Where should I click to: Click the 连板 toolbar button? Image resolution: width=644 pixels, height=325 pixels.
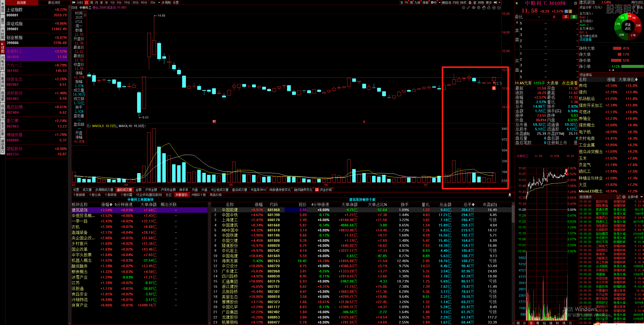pyautogui.click(x=426, y=3)
